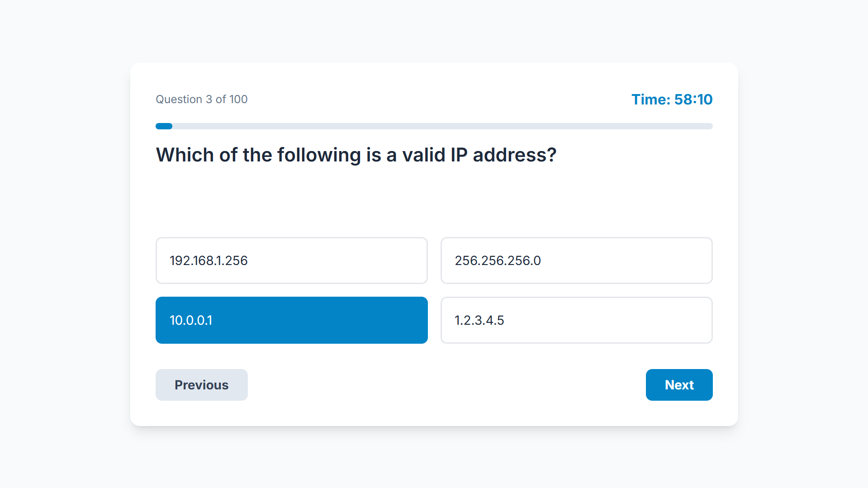Image resolution: width=868 pixels, height=488 pixels.
Task: Change the selection to 1.2.3.4.5
Action: click(x=576, y=320)
